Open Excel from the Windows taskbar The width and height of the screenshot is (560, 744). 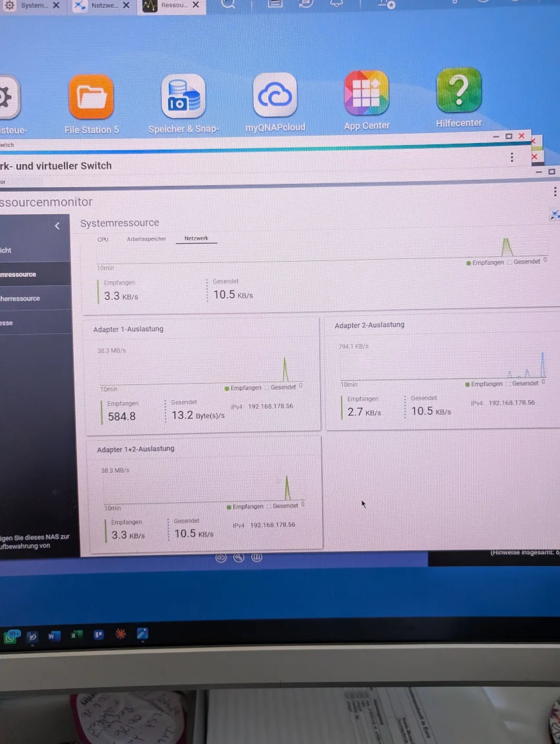75,635
